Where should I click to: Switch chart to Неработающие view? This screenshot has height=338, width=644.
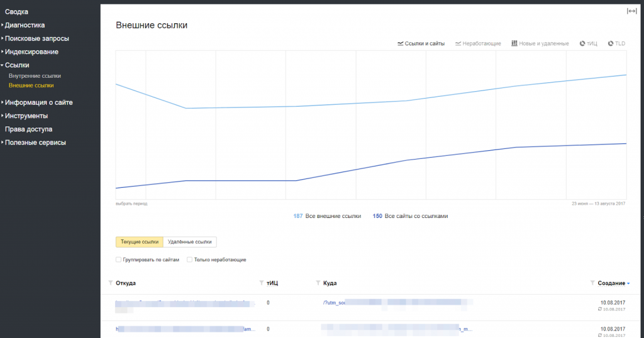[x=478, y=43]
